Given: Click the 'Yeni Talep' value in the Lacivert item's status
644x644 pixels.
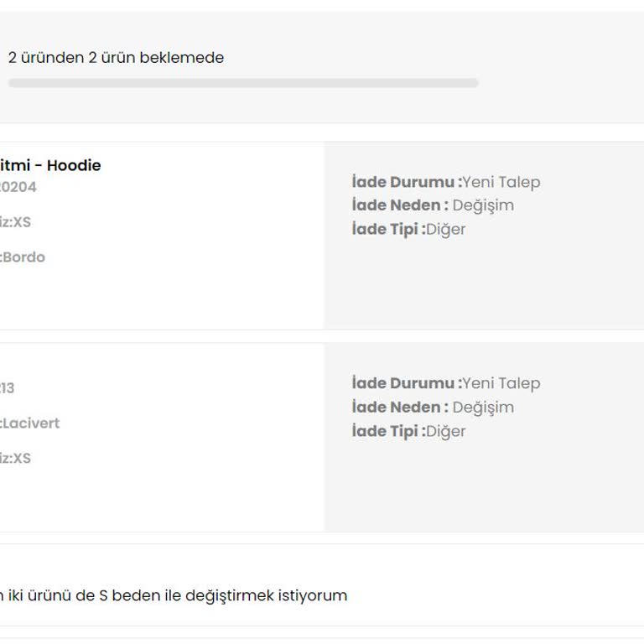Looking at the screenshot, I should point(501,383).
